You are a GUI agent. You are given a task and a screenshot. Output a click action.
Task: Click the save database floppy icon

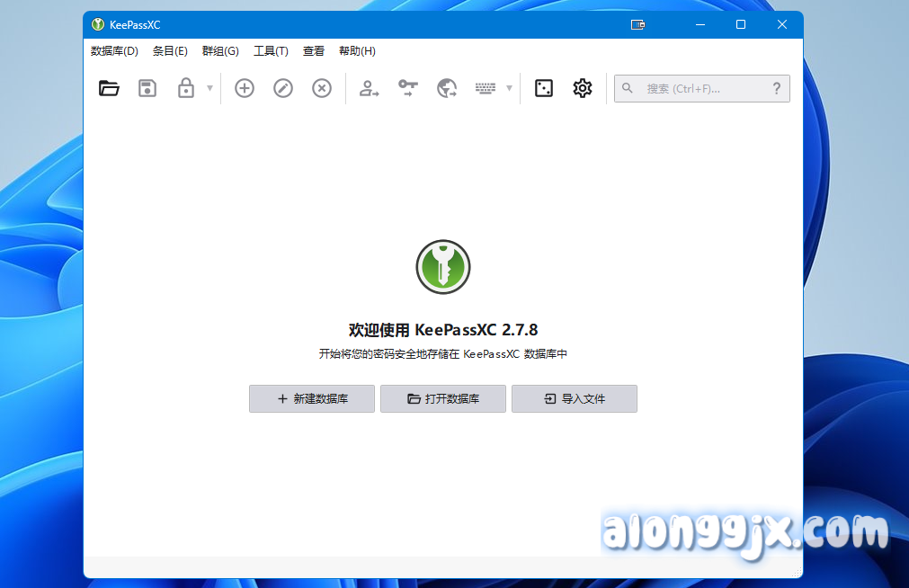tap(147, 88)
